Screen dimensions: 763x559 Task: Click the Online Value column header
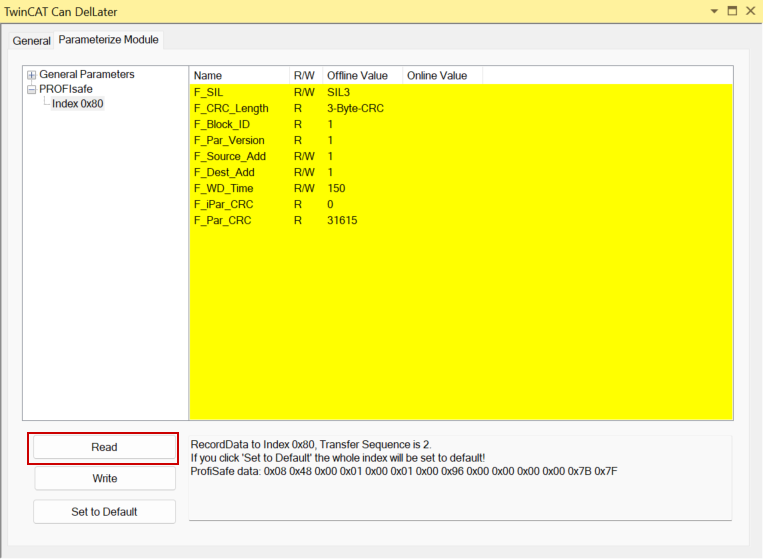pyautogui.click(x=442, y=75)
